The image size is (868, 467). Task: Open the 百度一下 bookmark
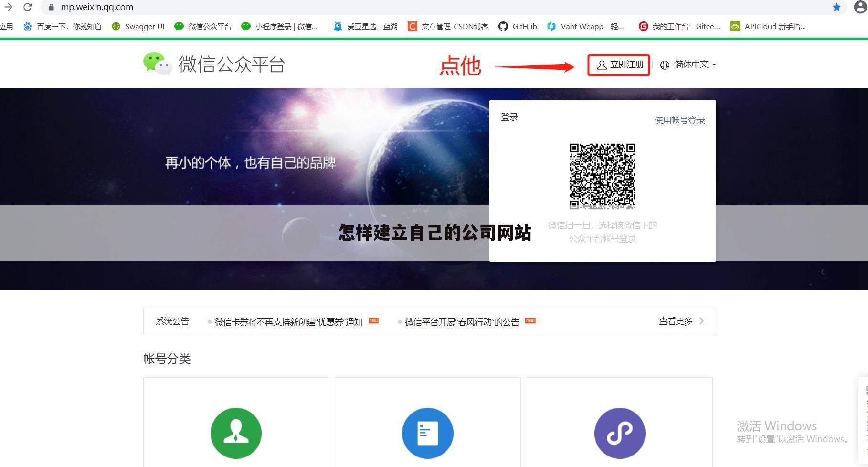point(63,26)
